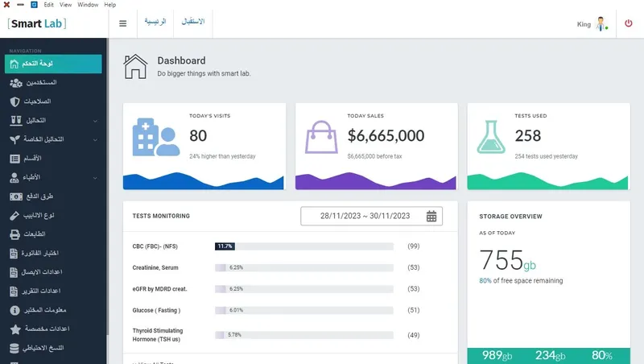644x364 pixels.
Task: Open the doctors icon in sidebar
Action: [x=14, y=177]
